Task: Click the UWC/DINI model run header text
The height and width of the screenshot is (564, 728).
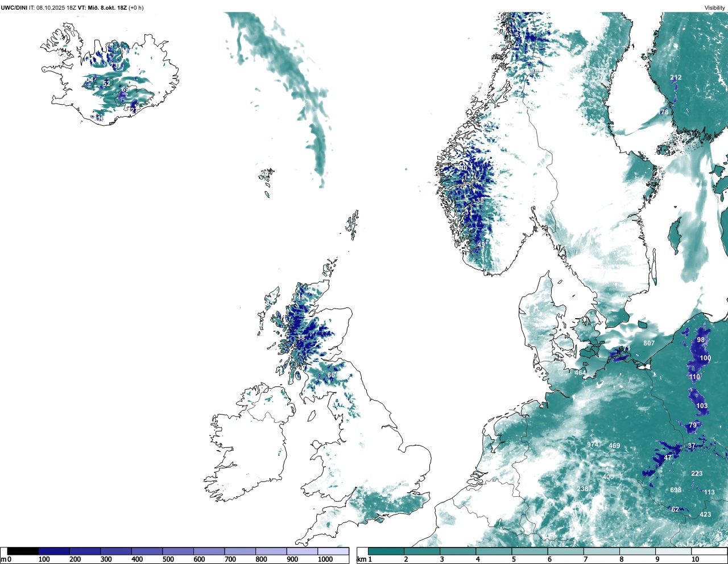Action: point(72,8)
